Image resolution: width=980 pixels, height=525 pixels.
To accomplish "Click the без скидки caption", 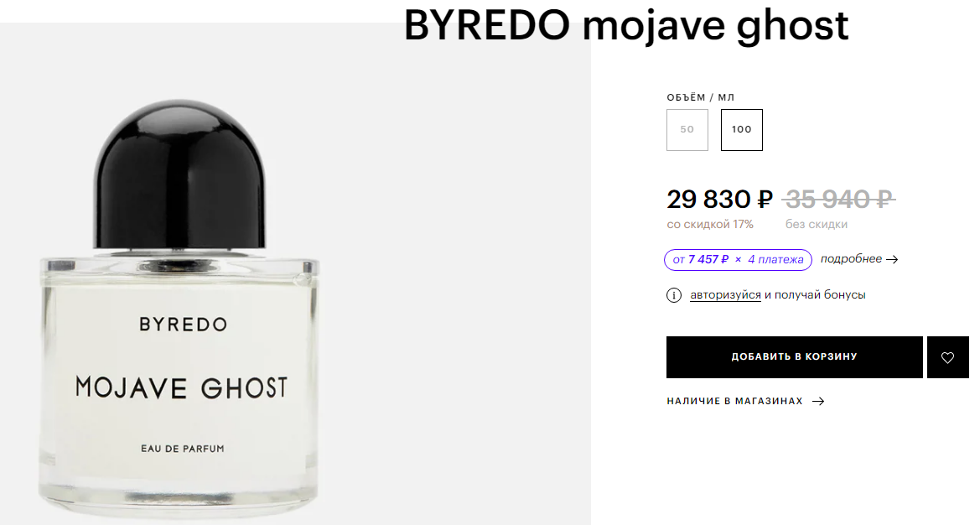I will (817, 225).
